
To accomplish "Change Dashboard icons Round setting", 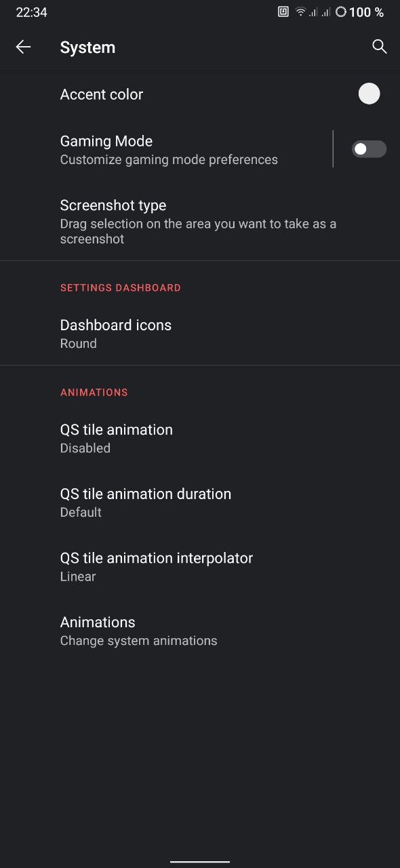I will [x=200, y=334].
